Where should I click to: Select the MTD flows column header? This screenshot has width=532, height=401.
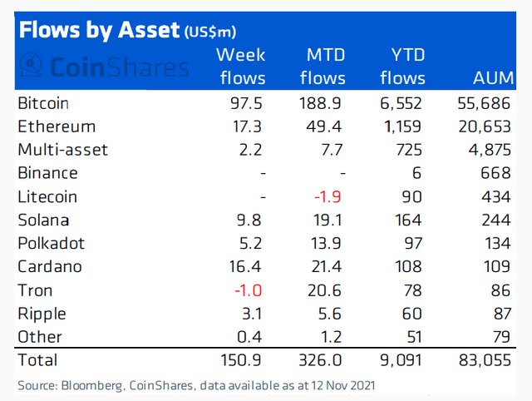(322, 67)
